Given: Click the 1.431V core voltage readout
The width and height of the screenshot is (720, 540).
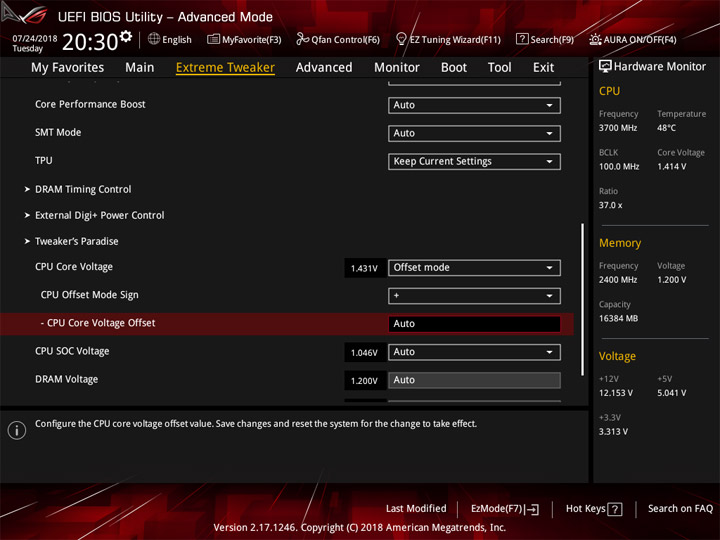Looking at the screenshot, I should coord(365,268).
